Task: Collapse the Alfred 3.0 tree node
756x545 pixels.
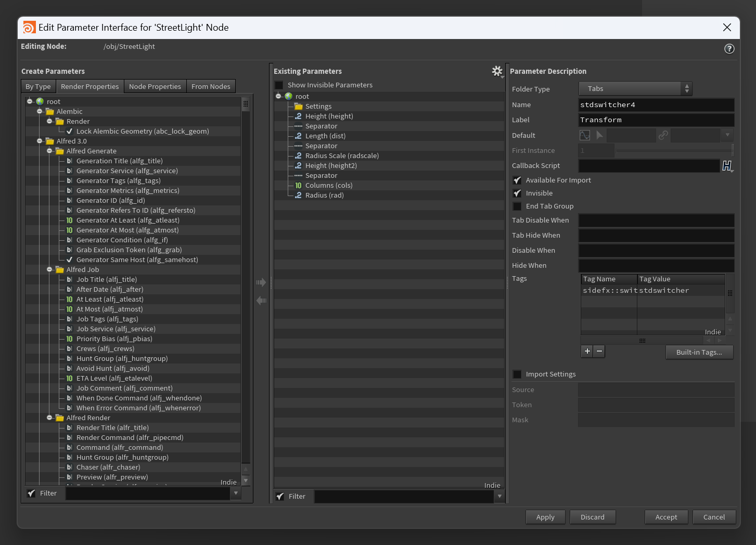Action: 40,141
